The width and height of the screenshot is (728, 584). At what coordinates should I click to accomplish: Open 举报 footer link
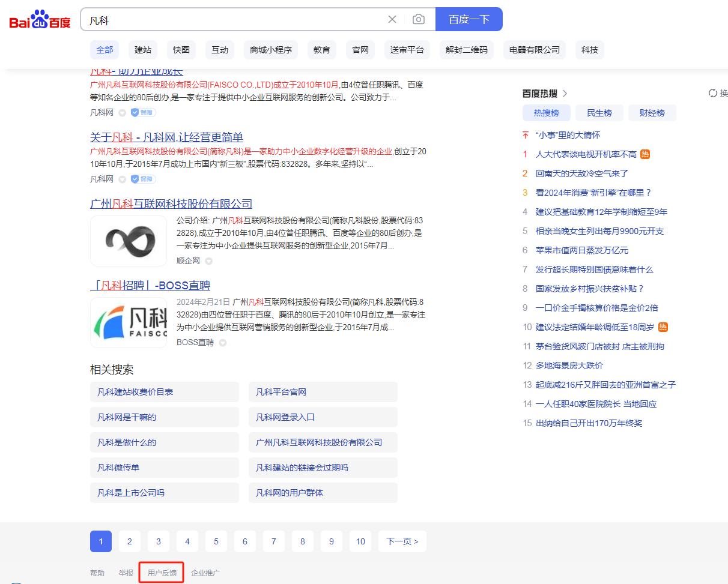click(x=126, y=573)
